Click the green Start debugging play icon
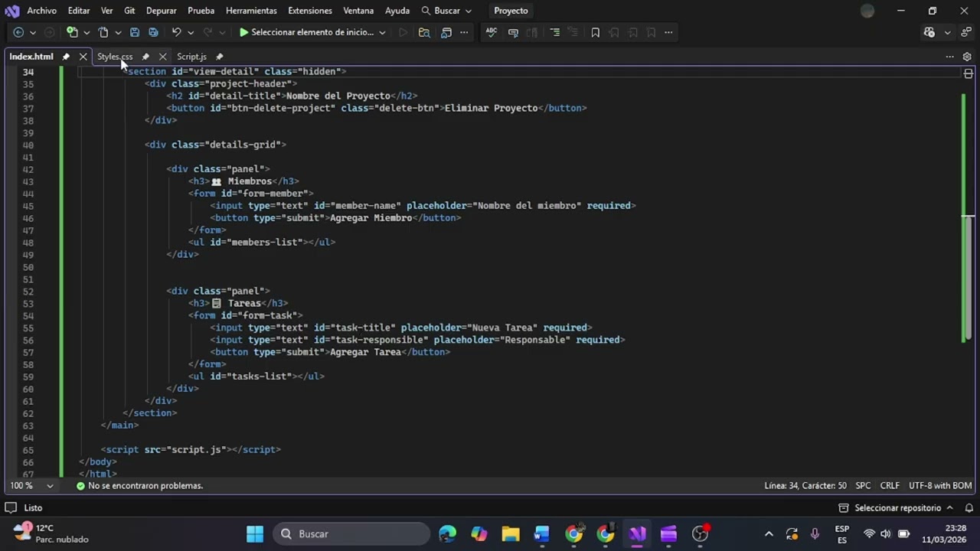 point(243,32)
